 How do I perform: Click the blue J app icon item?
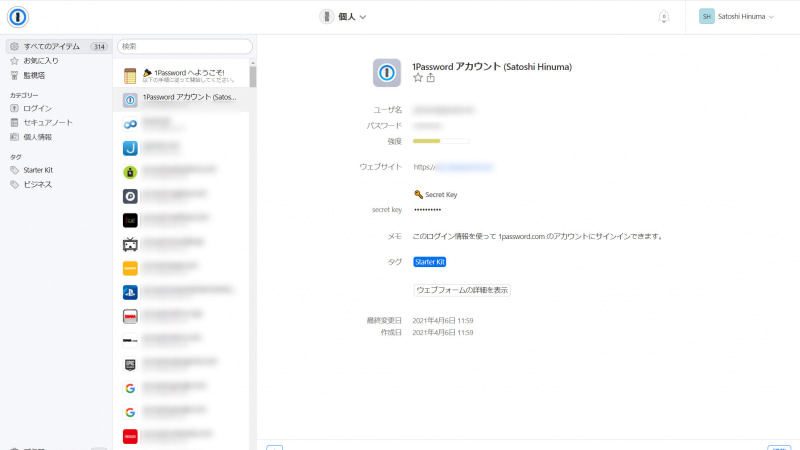pyautogui.click(x=130, y=148)
